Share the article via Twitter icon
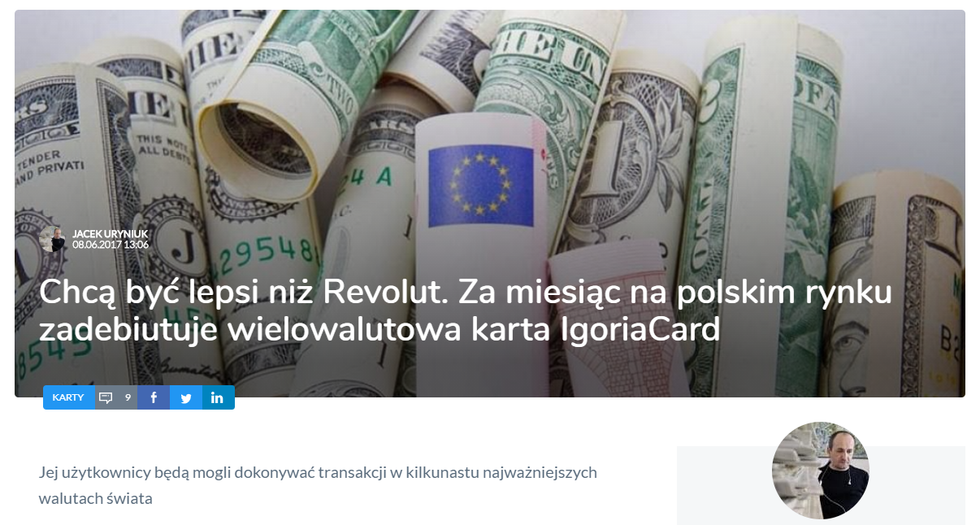This screenshot has height=525, width=980. click(x=186, y=397)
